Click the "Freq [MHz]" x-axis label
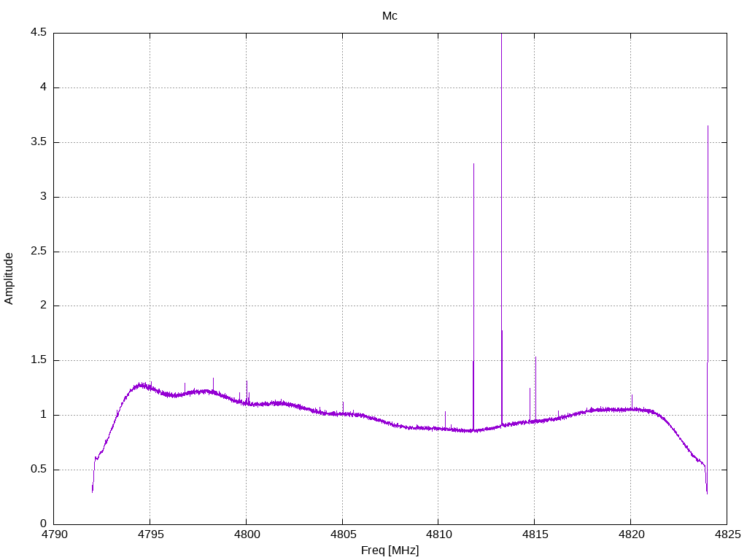The image size is (747, 560). (390, 551)
